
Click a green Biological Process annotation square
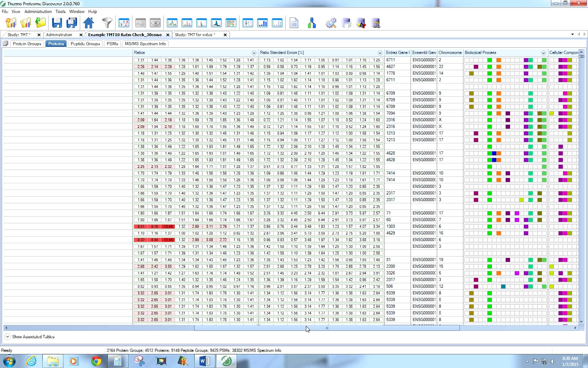click(489, 60)
